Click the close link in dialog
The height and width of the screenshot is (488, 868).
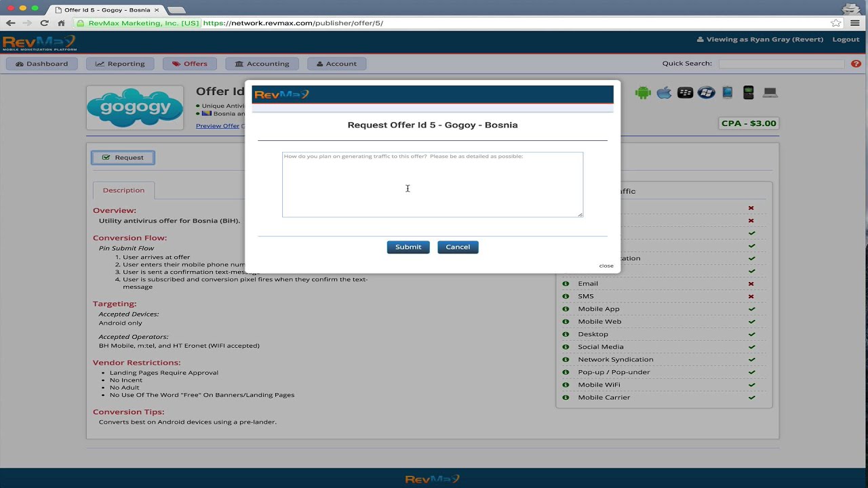click(x=606, y=266)
